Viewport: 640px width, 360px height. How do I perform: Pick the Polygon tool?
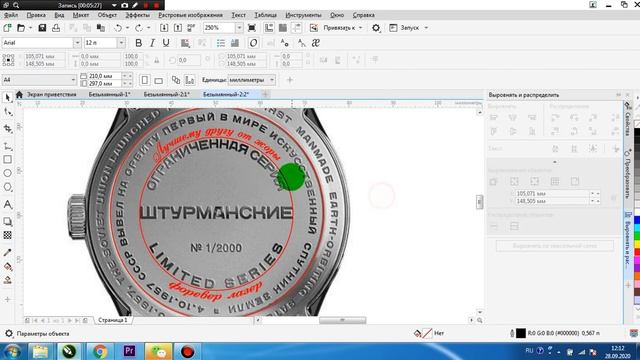7,187
